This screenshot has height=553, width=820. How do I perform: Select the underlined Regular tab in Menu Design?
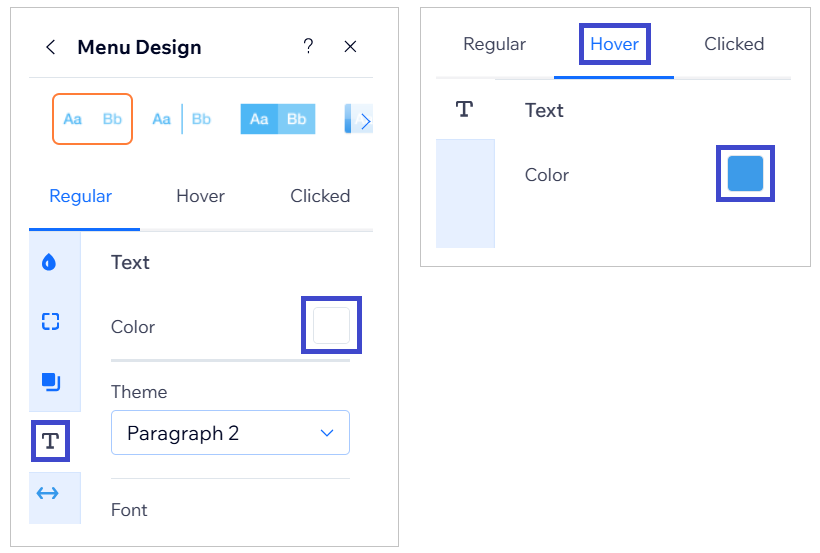pyautogui.click(x=80, y=196)
